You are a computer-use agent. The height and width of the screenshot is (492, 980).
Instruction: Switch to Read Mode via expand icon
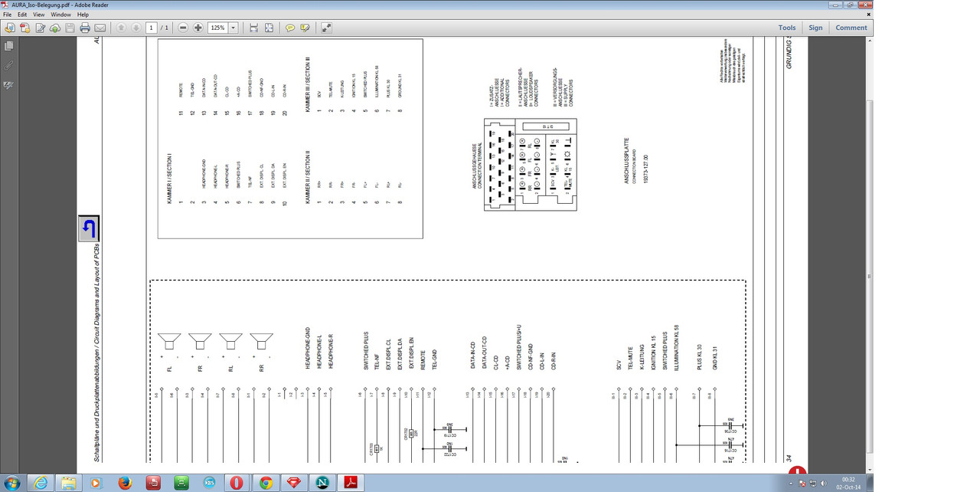(327, 28)
